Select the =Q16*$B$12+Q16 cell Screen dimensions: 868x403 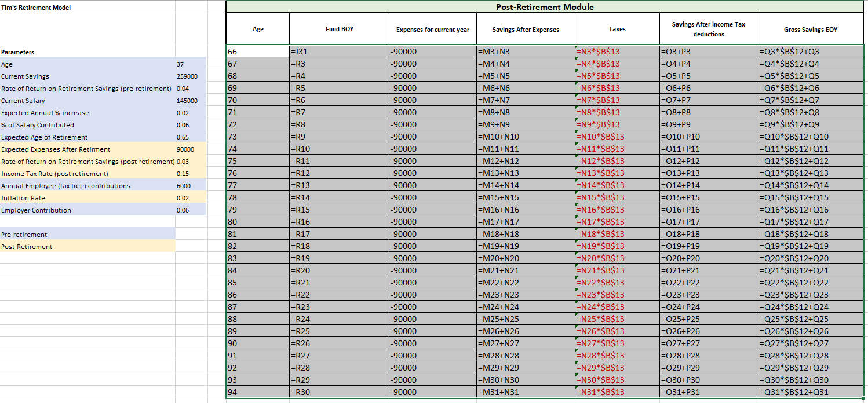tap(811, 210)
